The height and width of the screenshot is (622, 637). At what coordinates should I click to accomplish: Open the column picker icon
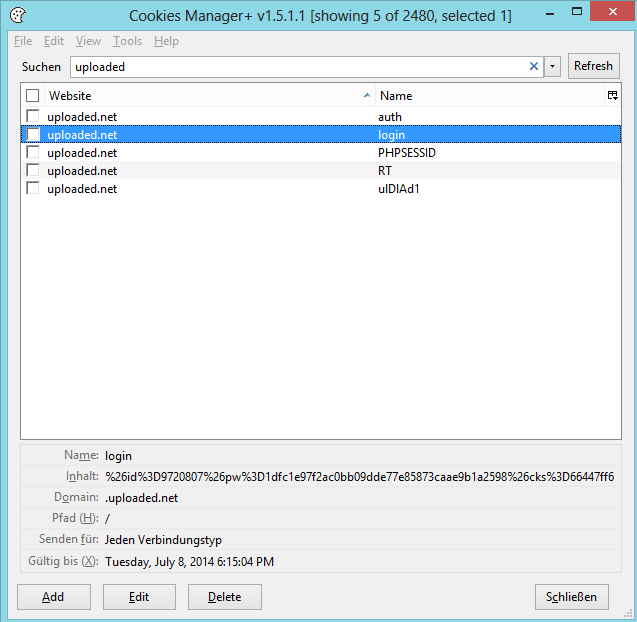(613, 95)
